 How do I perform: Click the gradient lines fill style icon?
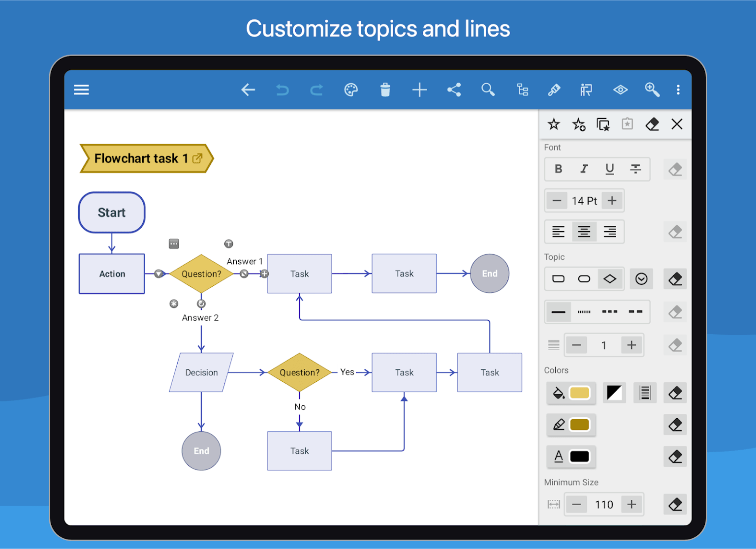(x=645, y=393)
